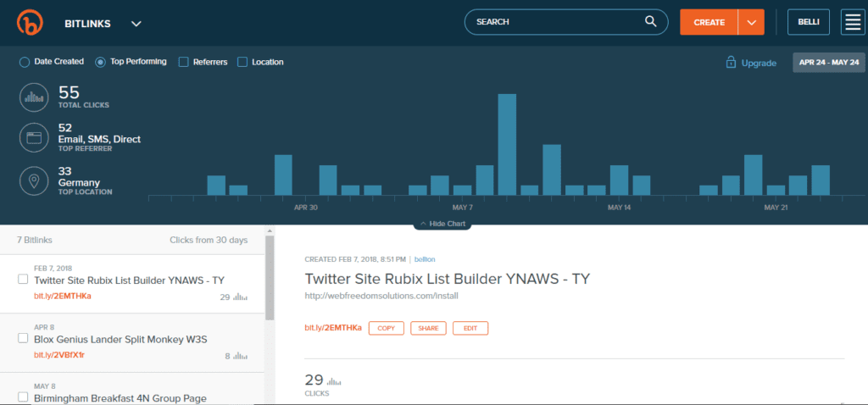The height and width of the screenshot is (405, 868).
Task: Open the CREATE dropdown arrow
Action: [x=751, y=23]
